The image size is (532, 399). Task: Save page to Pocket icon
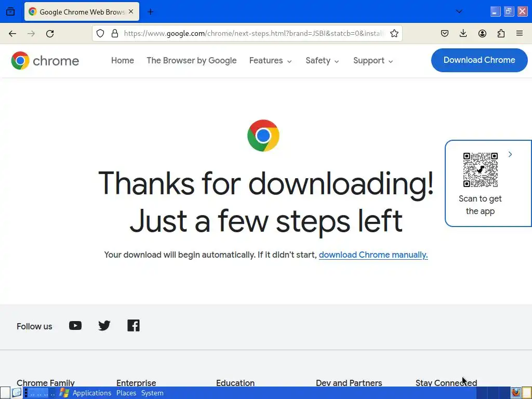(445, 33)
